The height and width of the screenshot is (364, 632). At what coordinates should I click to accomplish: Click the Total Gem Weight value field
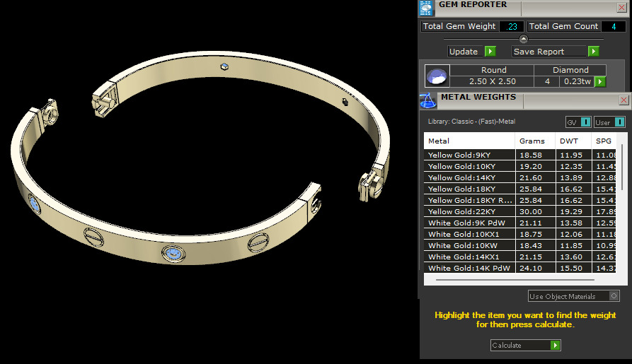pyautogui.click(x=512, y=27)
